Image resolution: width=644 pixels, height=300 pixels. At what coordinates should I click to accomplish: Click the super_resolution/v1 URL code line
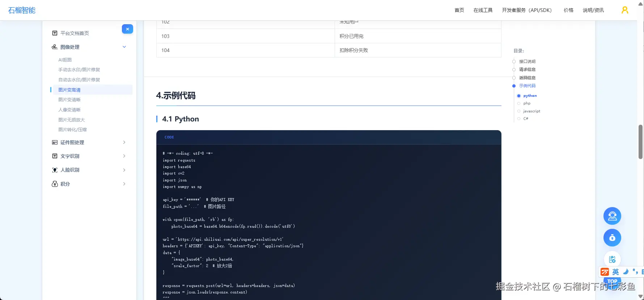pyautogui.click(x=223, y=239)
